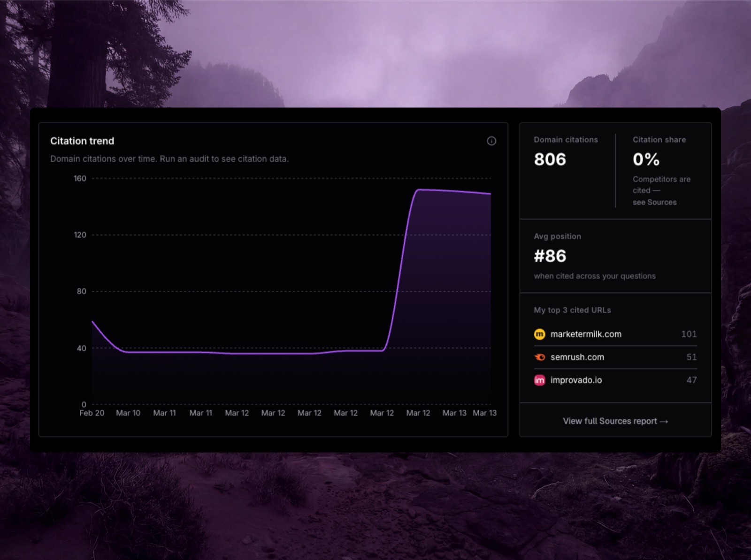Click the 47 count for improvado.io

691,380
